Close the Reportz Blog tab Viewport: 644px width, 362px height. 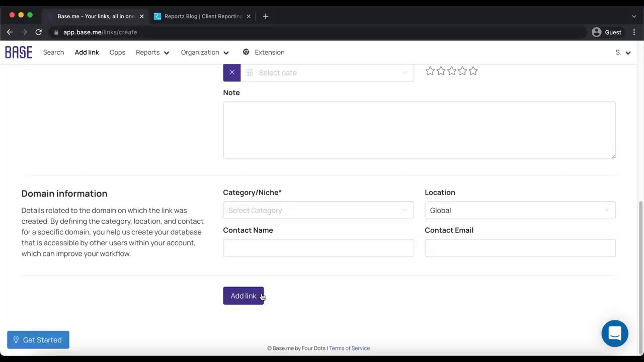(x=249, y=16)
